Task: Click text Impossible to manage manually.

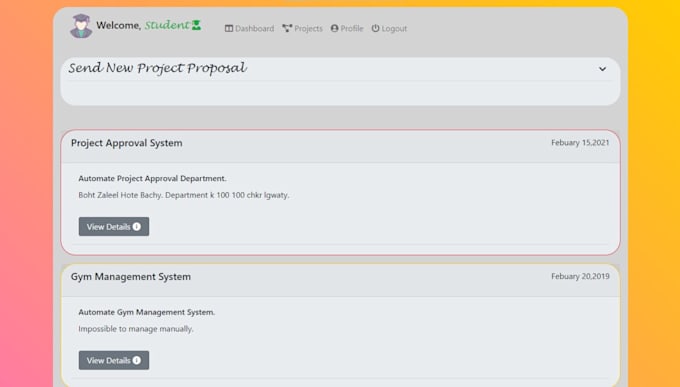Action: (x=136, y=329)
